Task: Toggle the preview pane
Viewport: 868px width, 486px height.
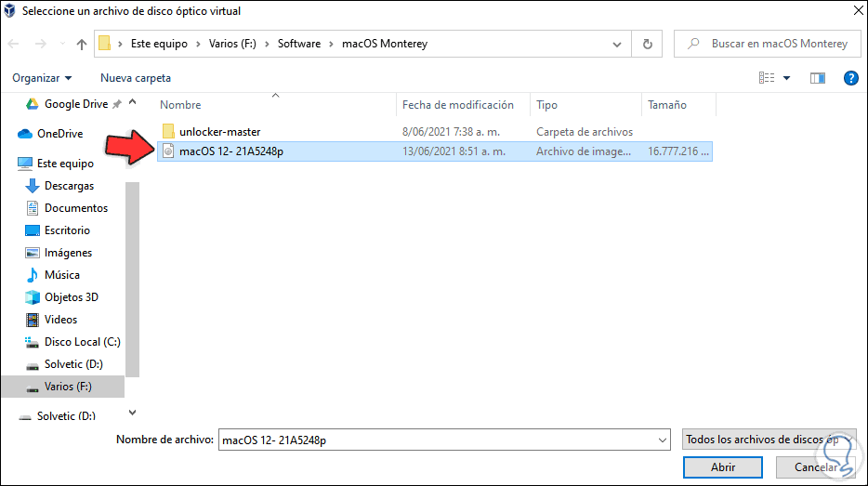Action: click(818, 78)
